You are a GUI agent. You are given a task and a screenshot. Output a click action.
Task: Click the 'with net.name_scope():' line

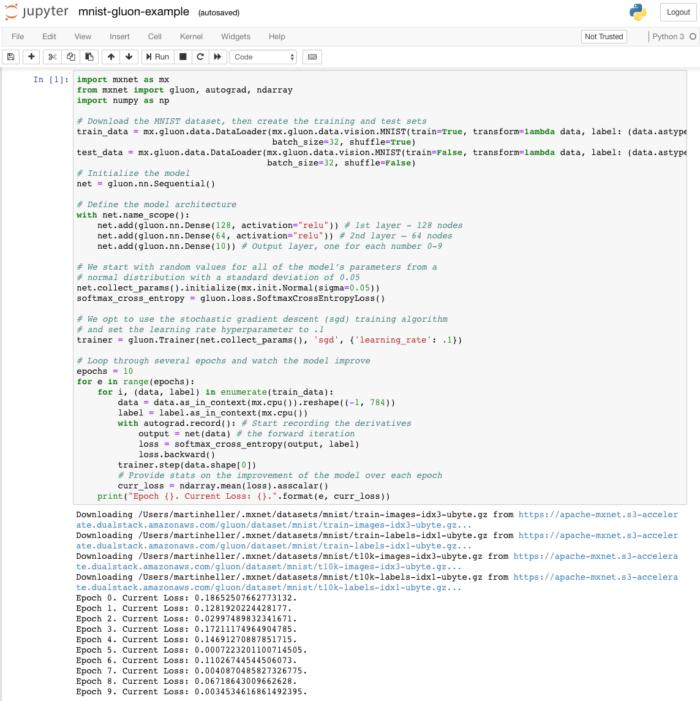click(x=133, y=215)
